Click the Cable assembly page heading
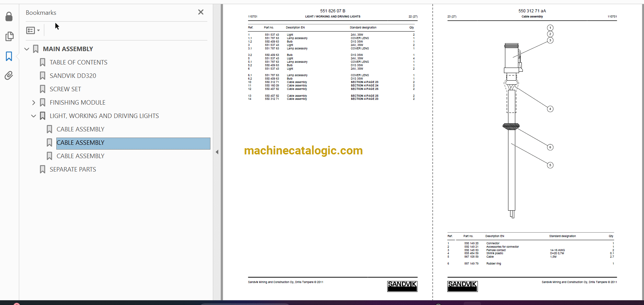This screenshot has width=644, height=305. pyautogui.click(x=532, y=16)
